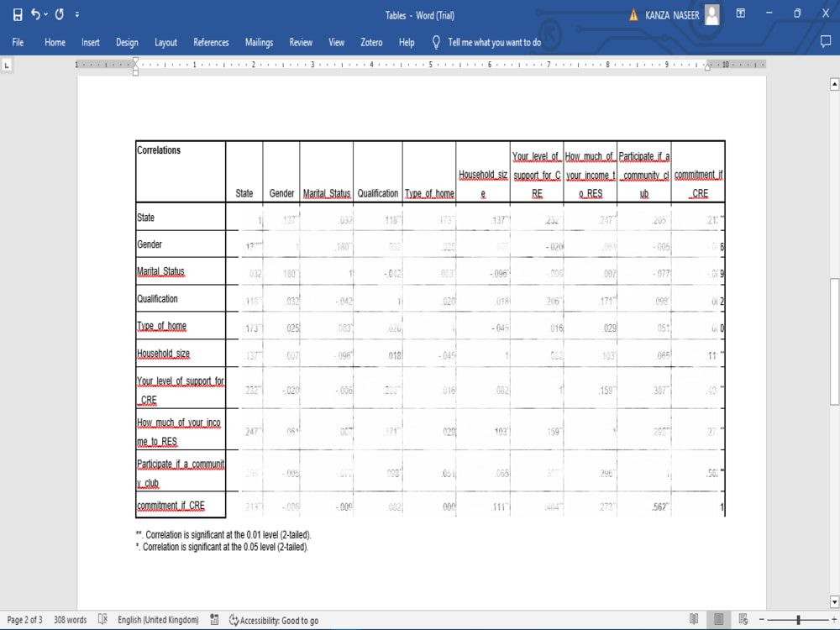840x630 pixels.
Task: Click the '308 words' word count
Action: (71, 620)
